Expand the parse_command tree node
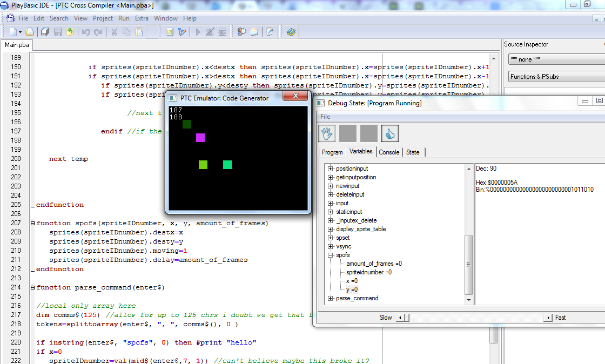 (x=330, y=298)
